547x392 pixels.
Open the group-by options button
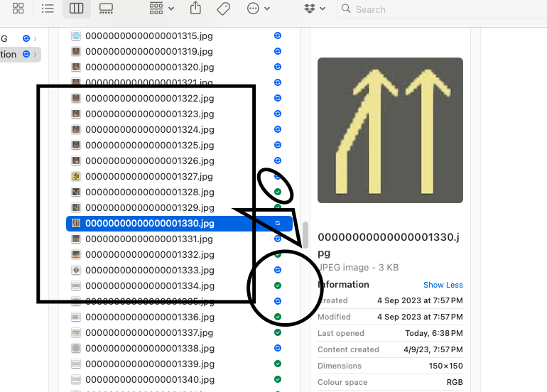pos(161,9)
